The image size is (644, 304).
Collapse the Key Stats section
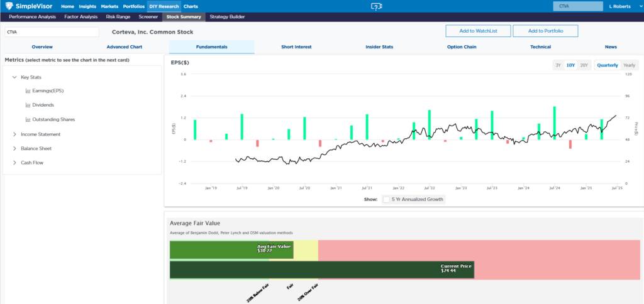[x=14, y=77]
